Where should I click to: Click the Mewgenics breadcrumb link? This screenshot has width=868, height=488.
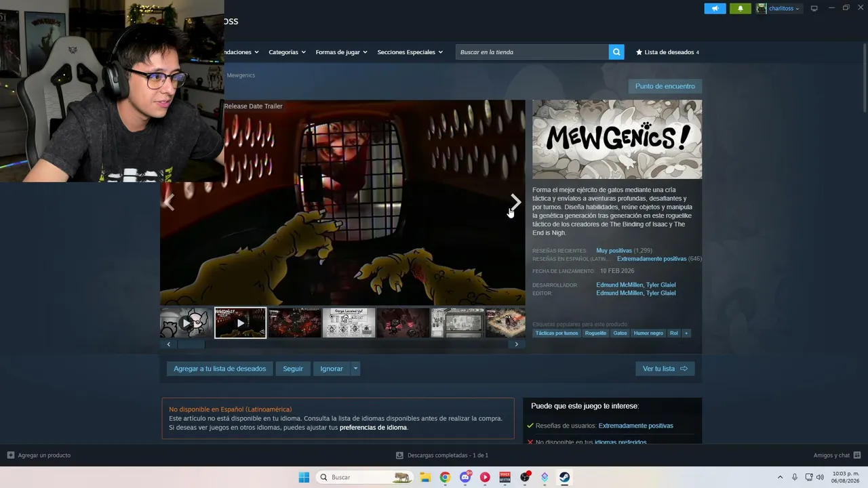pyautogui.click(x=241, y=75)
